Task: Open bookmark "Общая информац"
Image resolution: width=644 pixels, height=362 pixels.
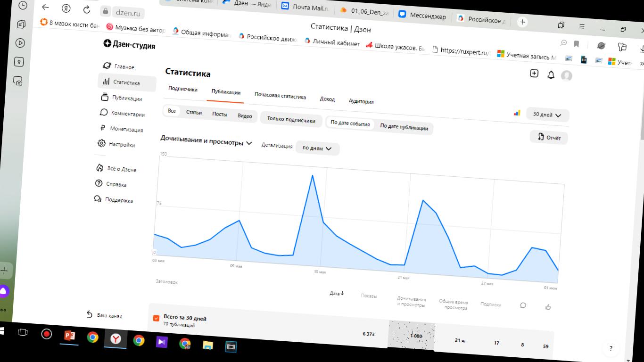Action: coord(202,33)
